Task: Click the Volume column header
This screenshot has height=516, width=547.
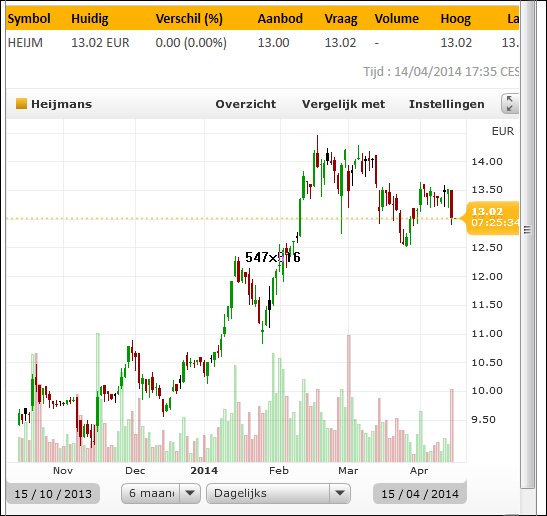Action: [x=397, y=18]
